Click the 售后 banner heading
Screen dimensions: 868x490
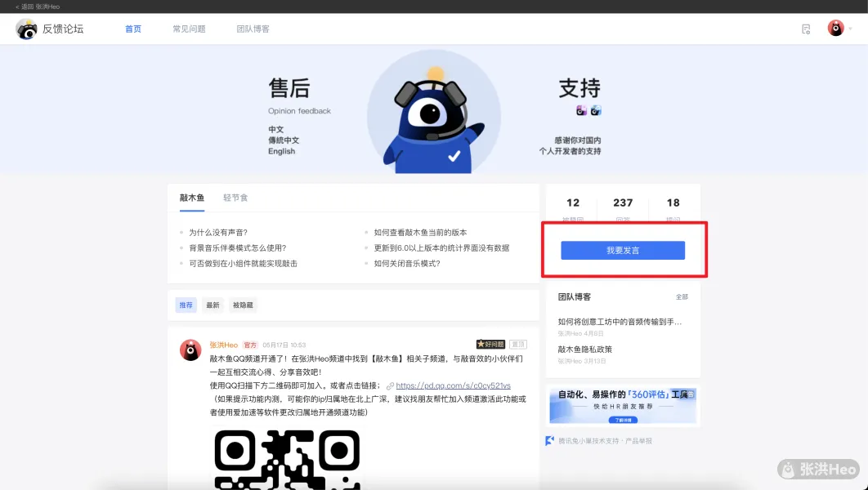[x=289, y=88]
